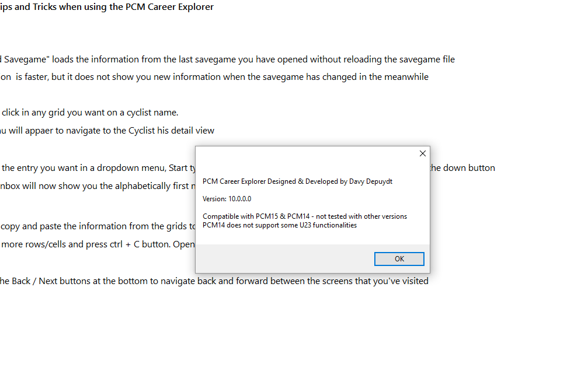This screenshot has height=392, width=588.
Task: Click the Version: 10.0.0.0 label
Action: click(227, 199)
